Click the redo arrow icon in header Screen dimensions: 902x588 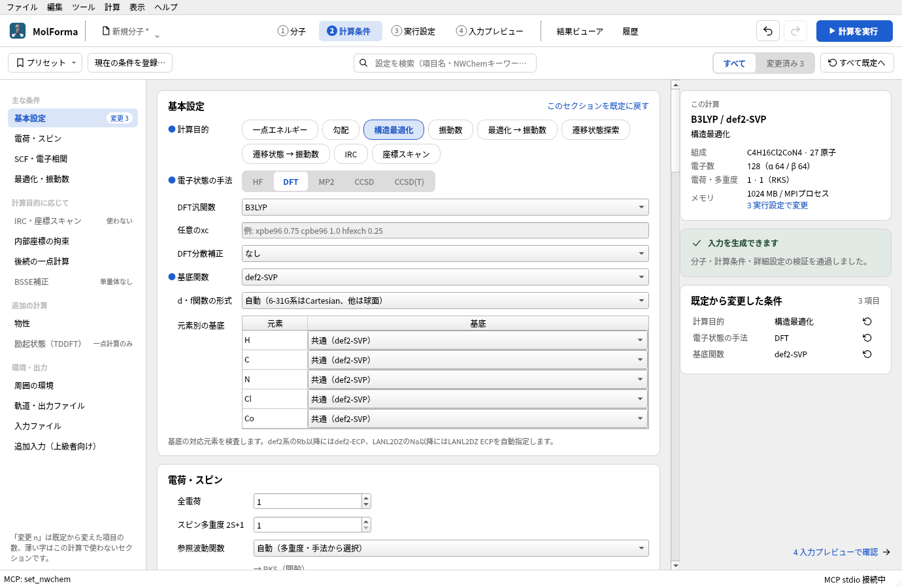[795, 31]
